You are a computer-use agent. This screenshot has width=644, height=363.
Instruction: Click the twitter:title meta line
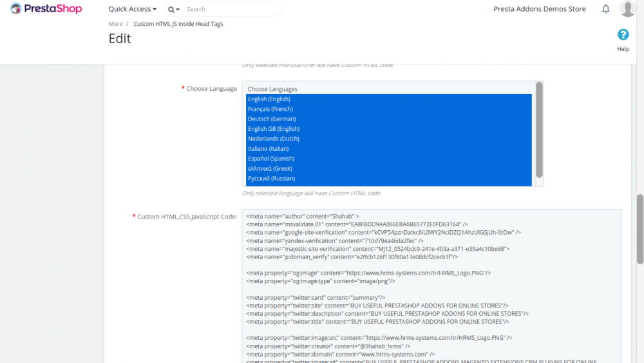pos(377,322)
